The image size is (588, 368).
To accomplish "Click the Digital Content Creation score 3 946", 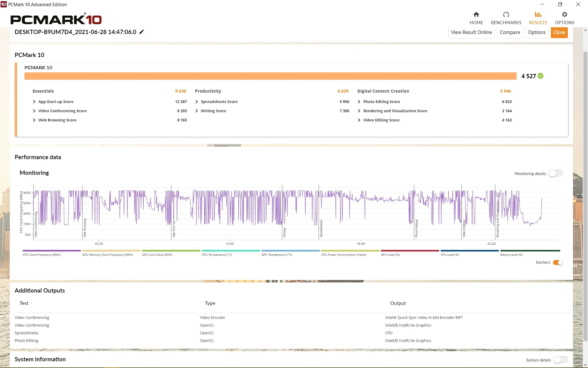I will pyautogui.click(x=505, y=91).
